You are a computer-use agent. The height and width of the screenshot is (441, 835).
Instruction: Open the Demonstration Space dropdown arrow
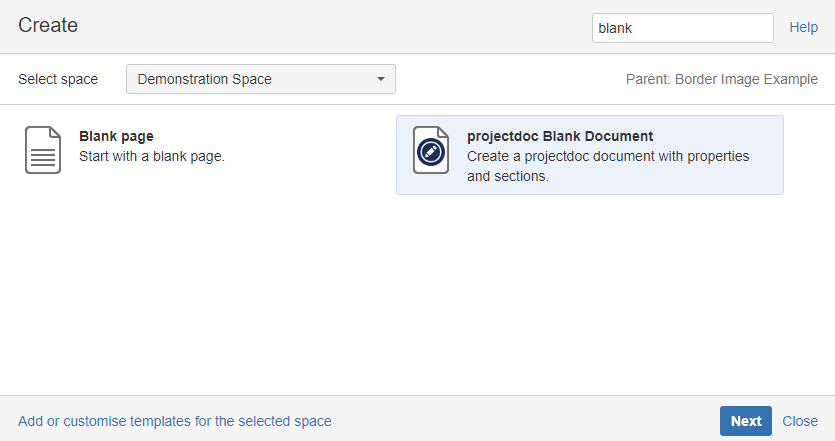pyautogui.click(x=380, y=79)
